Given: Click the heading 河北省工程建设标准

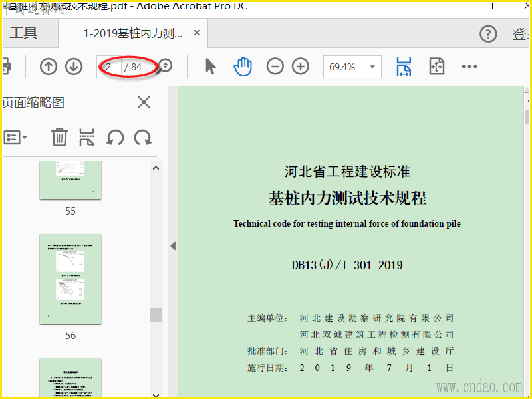Looking at the screenshot, I should point(347,172).
